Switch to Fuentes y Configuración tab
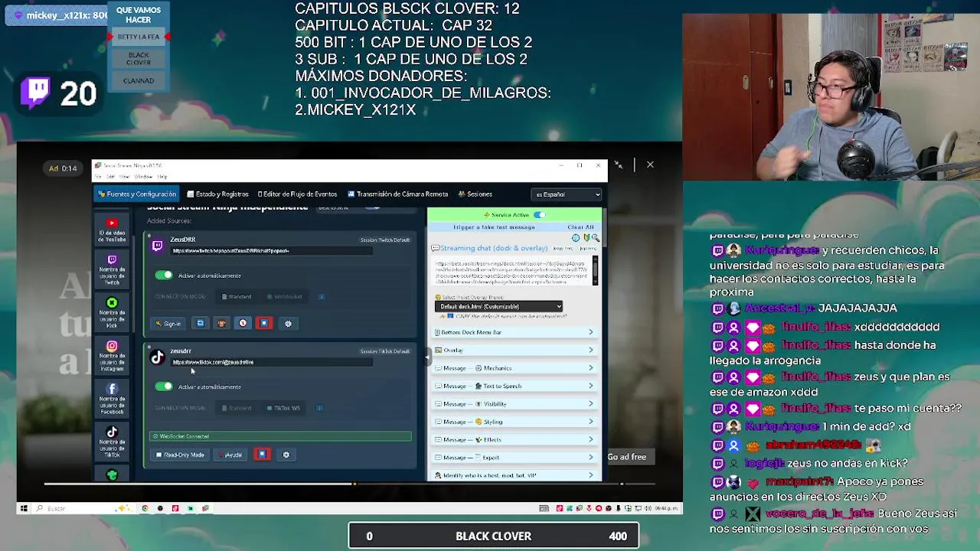Screen dimensions: 980x551 136,194
